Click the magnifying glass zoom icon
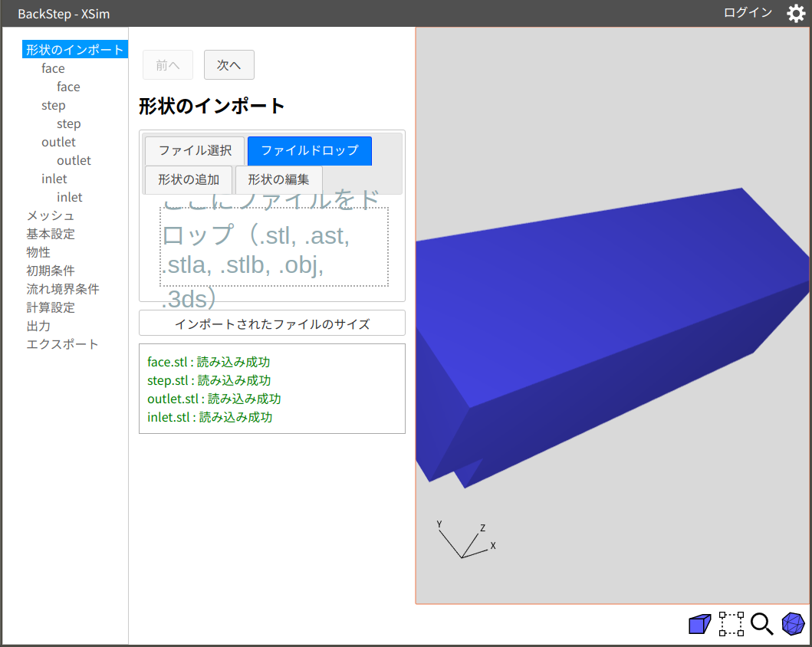The image size is (812, 647). 761,624
